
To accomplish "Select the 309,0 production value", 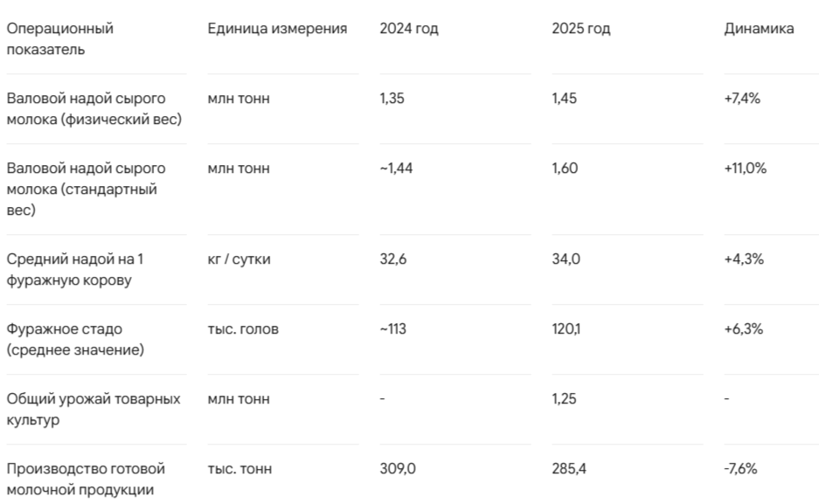I will coord(398,468).
